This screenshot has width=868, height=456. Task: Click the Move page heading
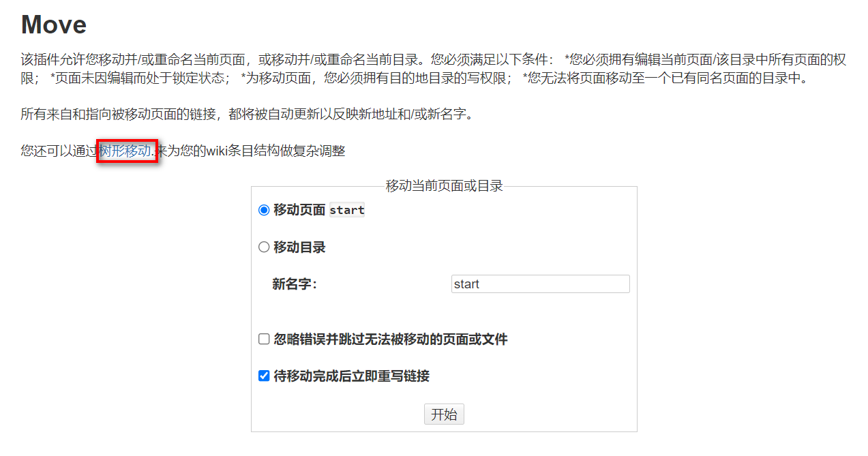tap(53, 25)
